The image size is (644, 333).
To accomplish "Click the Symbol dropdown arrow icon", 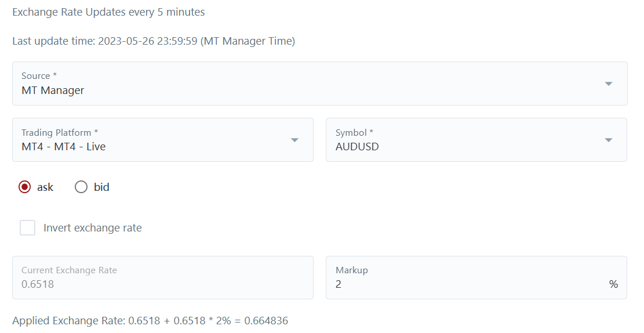I will point(609,140).
